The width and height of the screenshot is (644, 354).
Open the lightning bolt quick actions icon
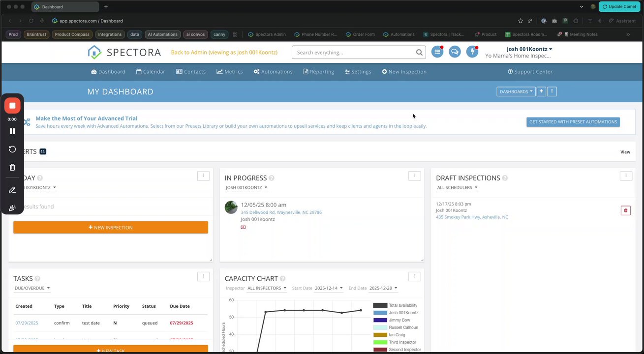click(x=472, y=52)
